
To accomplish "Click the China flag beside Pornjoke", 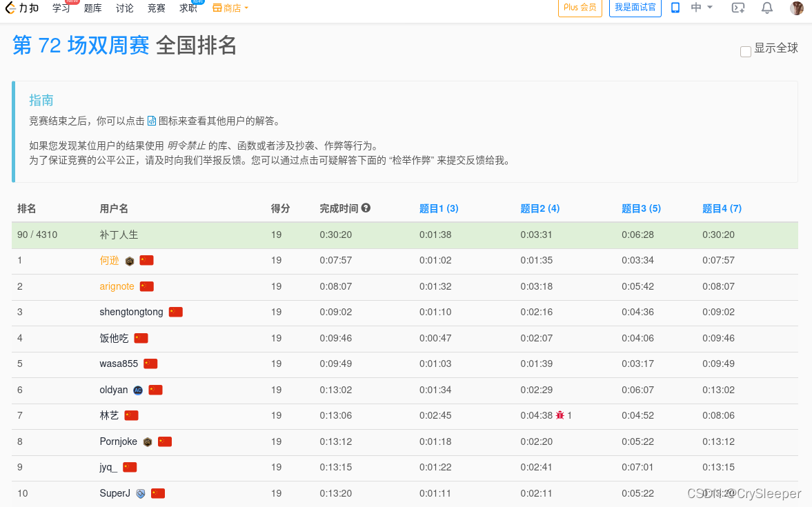I will (165, 441).
